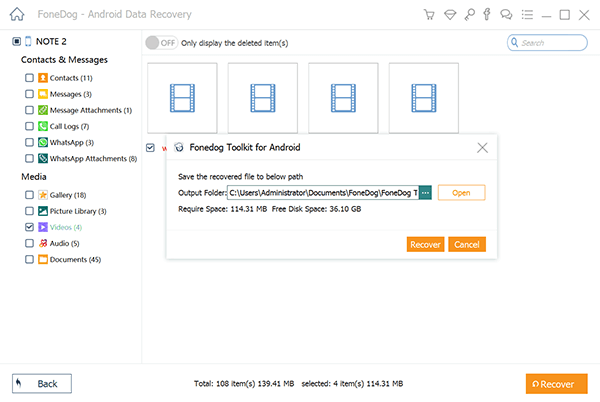Browse output folder with ellipsis button
The height and width of the screenshot is (402, 600).
coord(425,193)
